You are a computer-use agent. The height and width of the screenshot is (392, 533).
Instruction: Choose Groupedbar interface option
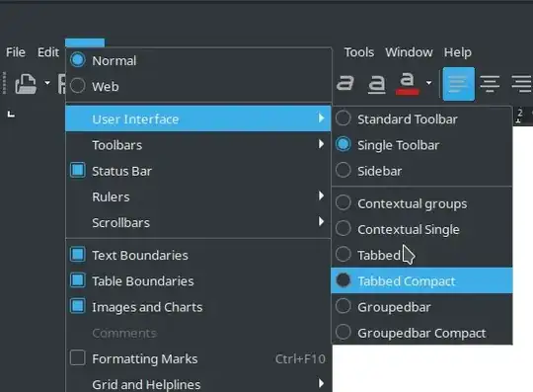coord(421,307)
